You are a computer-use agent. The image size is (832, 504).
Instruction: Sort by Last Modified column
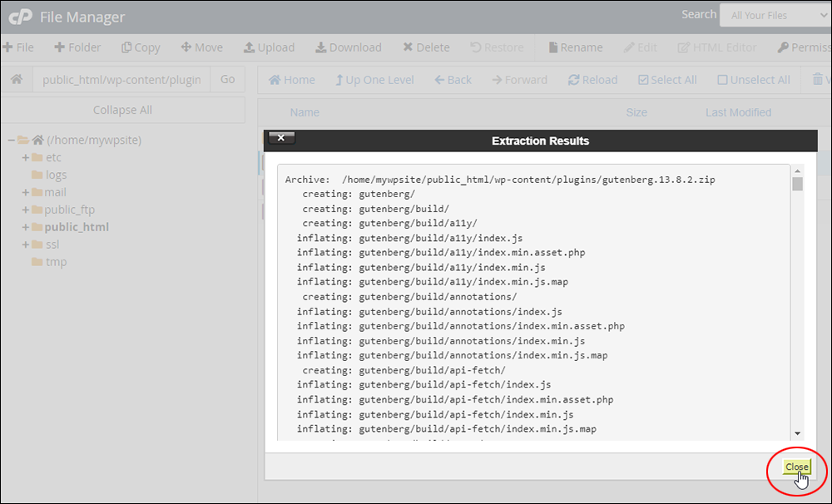pyautogui.click(x=738, y=112)
